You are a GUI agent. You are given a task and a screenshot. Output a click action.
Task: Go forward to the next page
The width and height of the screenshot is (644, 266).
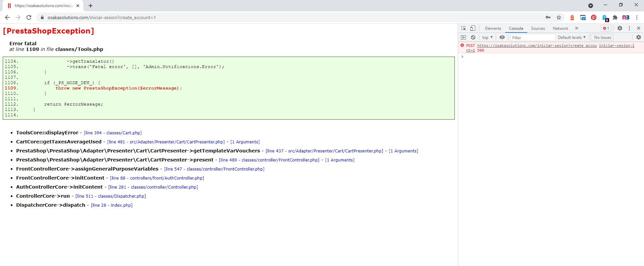[18, 17]
